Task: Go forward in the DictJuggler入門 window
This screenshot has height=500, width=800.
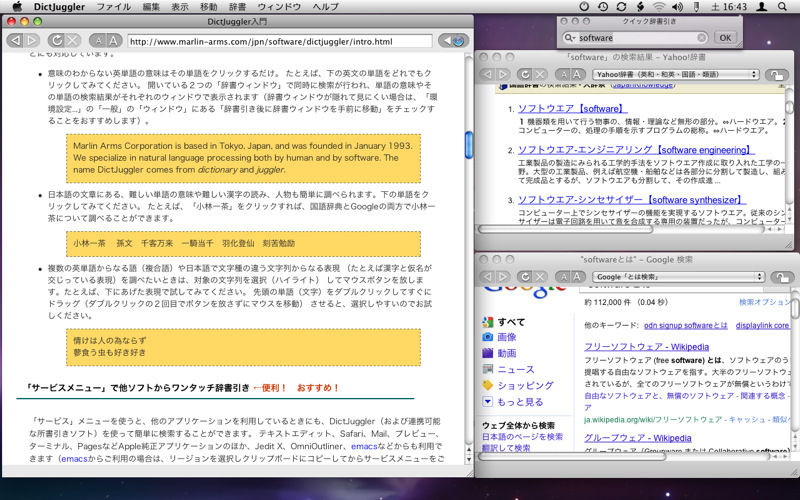Action: (32, 41)
